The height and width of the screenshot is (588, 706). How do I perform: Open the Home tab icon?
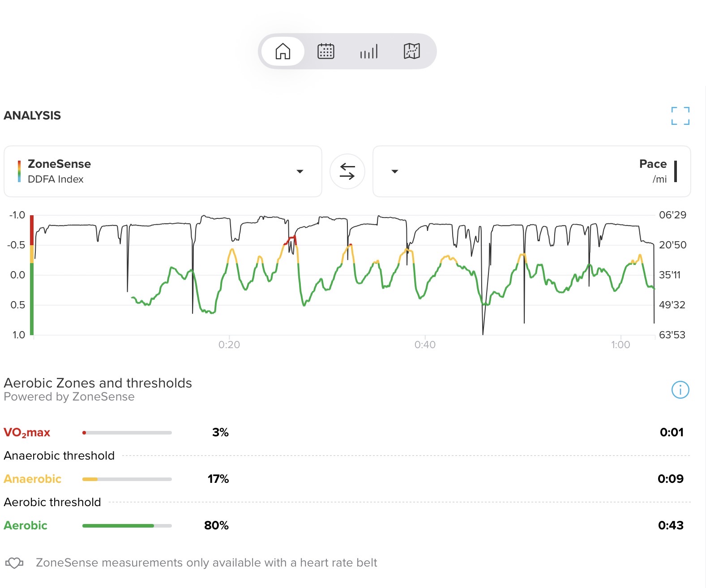[282, 51]
